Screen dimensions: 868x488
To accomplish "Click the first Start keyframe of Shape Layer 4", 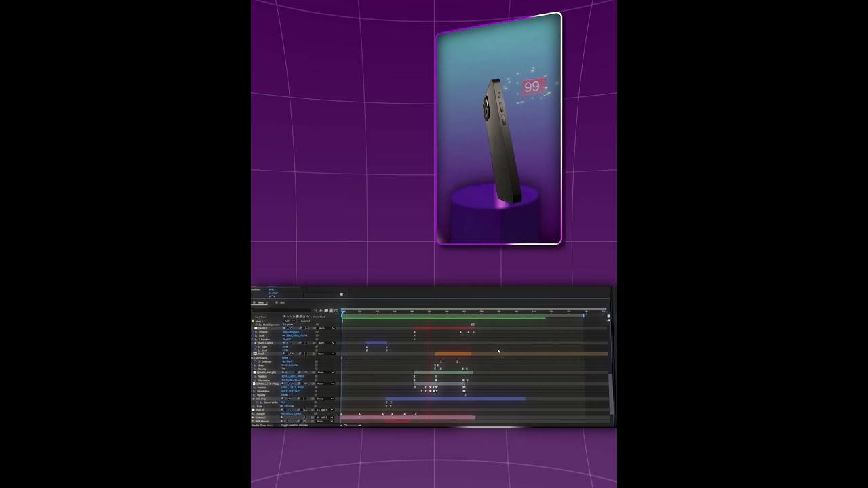I will (367, 346).
